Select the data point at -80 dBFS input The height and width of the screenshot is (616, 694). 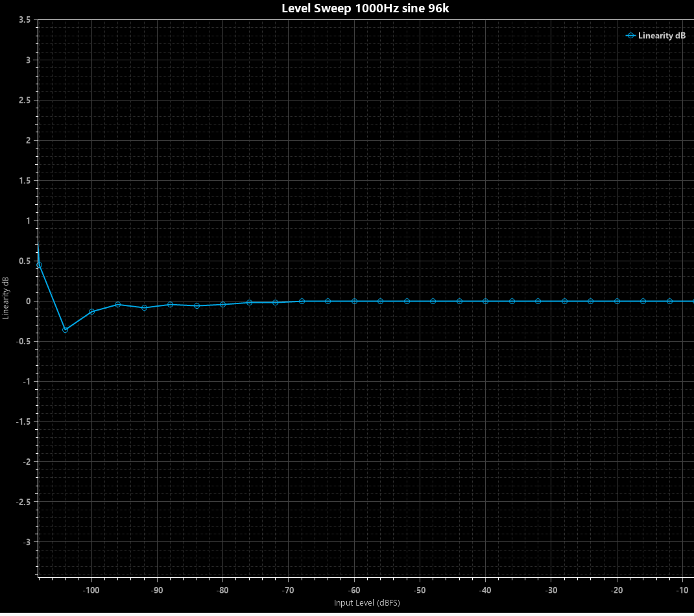coord(222,305)
